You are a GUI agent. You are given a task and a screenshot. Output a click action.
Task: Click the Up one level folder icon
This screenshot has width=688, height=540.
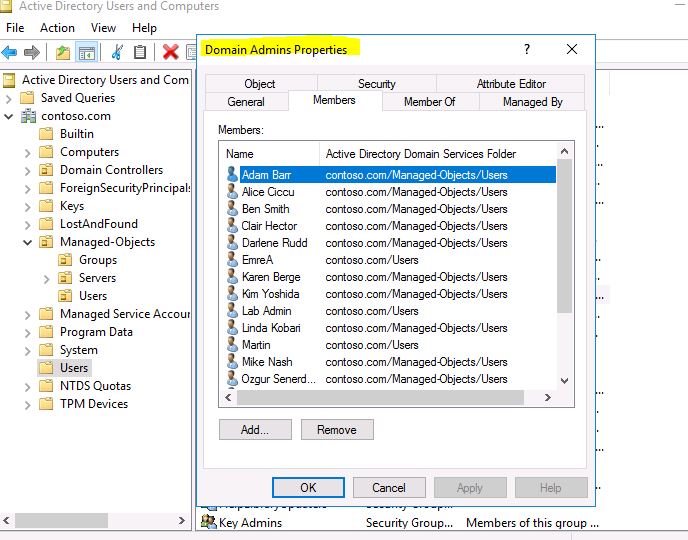click(63, 53)
